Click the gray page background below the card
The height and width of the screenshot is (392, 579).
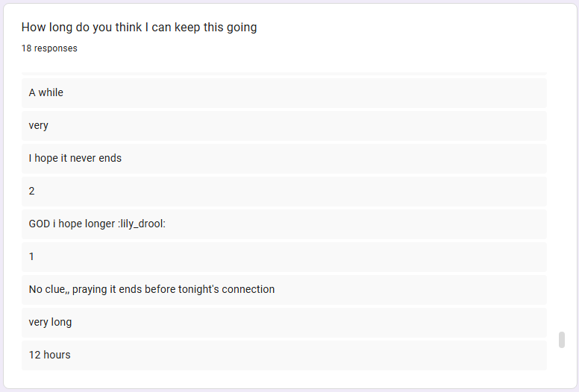[x=289, y=390]
